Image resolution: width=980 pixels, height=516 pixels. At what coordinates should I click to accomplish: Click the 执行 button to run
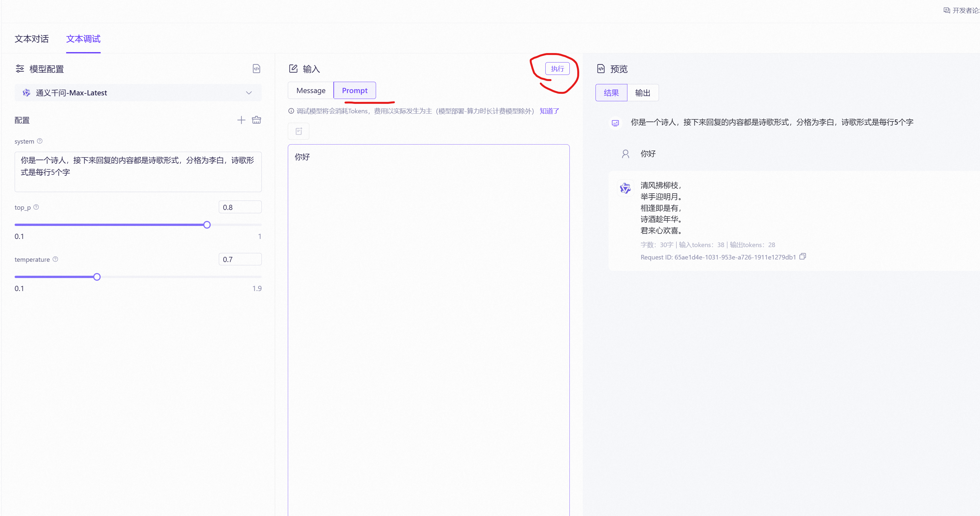pyautogui.click(x=557, y=69)
